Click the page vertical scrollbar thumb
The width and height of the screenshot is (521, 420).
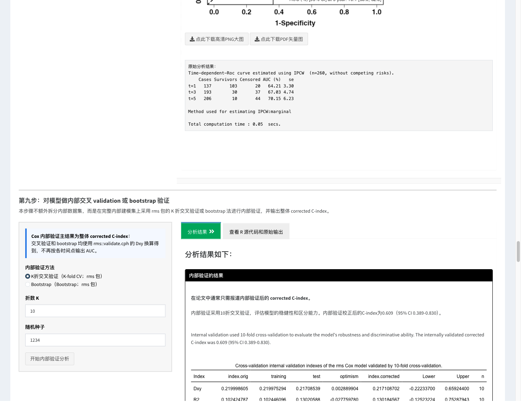518,252
